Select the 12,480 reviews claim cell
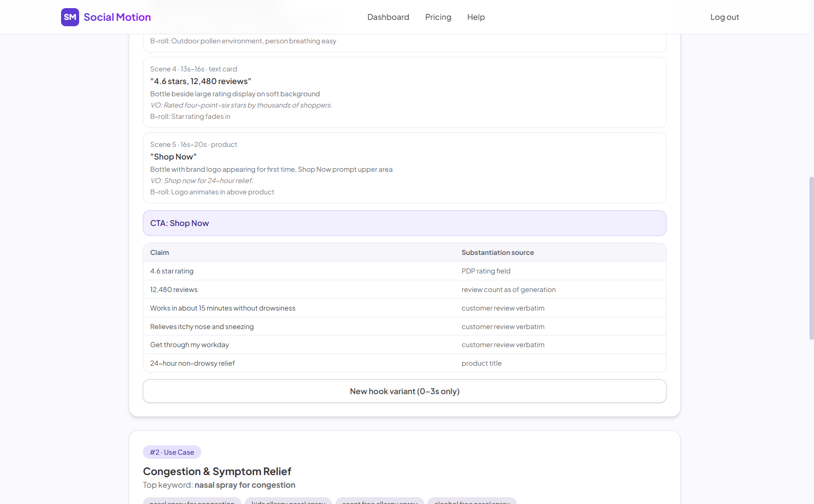The image size is (814, 504). (x=174, y=290)
